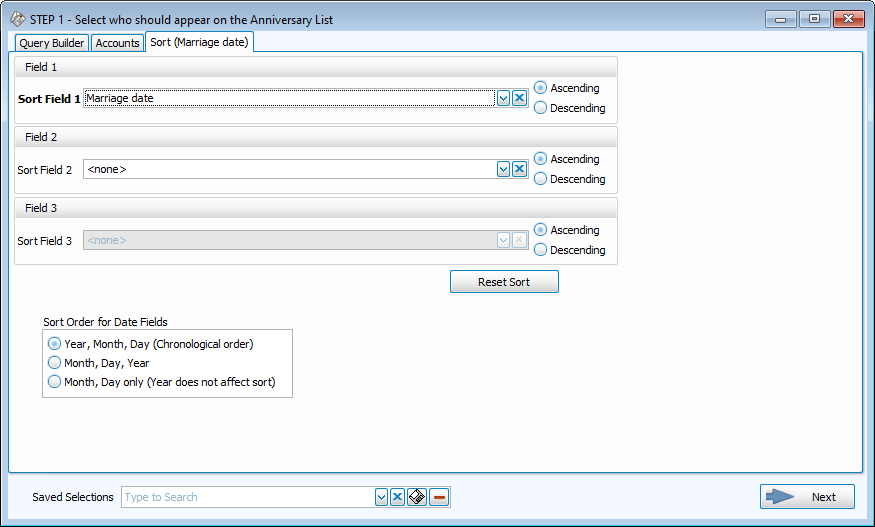Viewport: 875px width, 527px height.
Task: Clear Sort Field 2 with the X icon
Action: [519, 169]
